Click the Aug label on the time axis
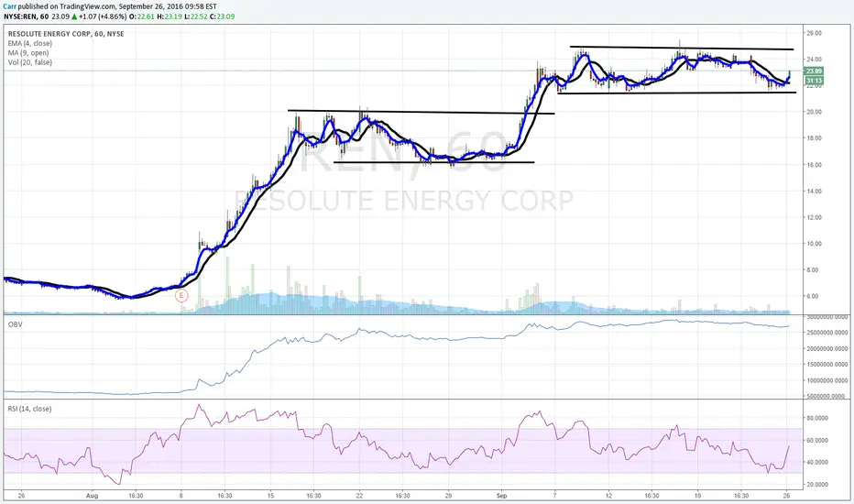This screenshot has width=854, height=504. tap(92, 496)
